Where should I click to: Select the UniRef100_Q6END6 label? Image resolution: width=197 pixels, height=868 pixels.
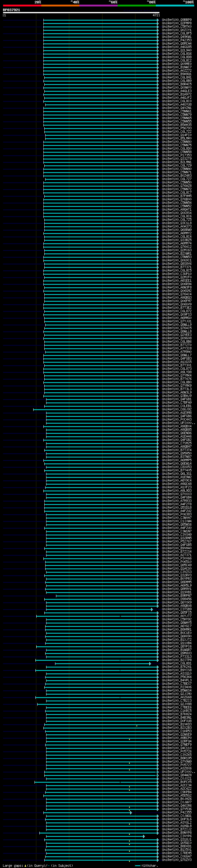coord(176,433)
